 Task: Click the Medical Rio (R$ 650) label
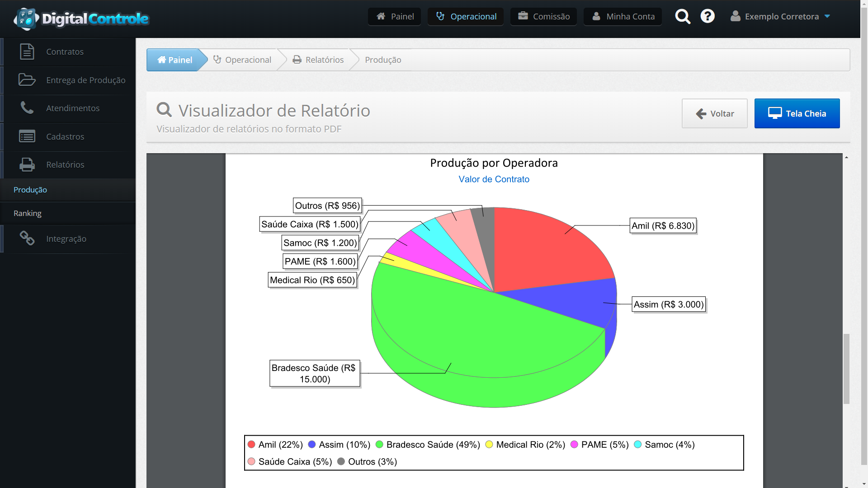pyautogui.click(x=312, y=280)
